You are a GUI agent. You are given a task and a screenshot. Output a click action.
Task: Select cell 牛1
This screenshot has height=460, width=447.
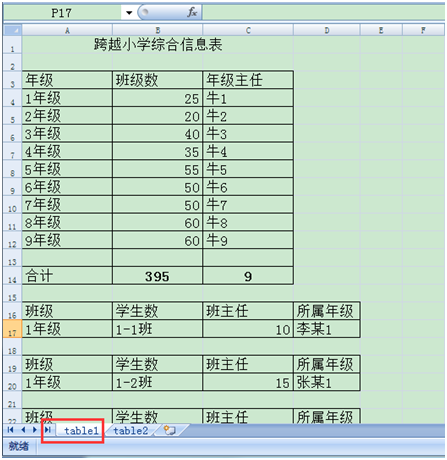click(x=248, y=98)
